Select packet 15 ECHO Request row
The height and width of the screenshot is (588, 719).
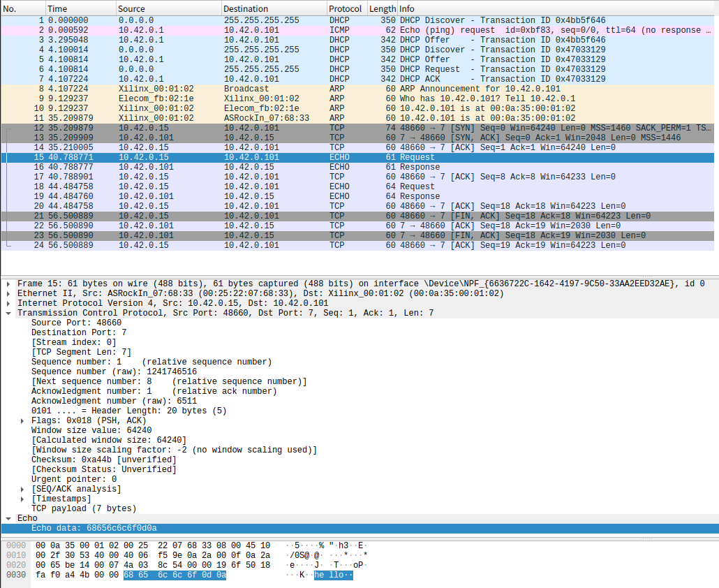point(357,157)
